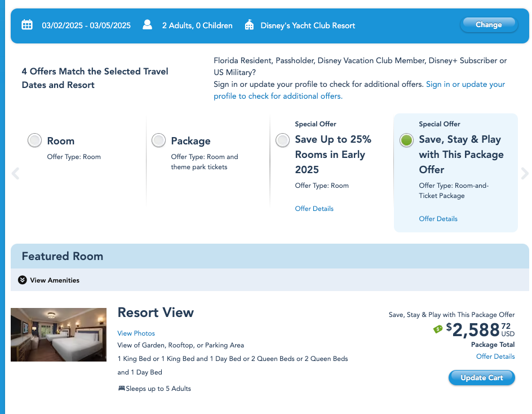The width and height of the screenshot is (532, 414).
Task: Click the bed icon next to Sleeps up to 5 Adults
Action: (x=121, y=389)
